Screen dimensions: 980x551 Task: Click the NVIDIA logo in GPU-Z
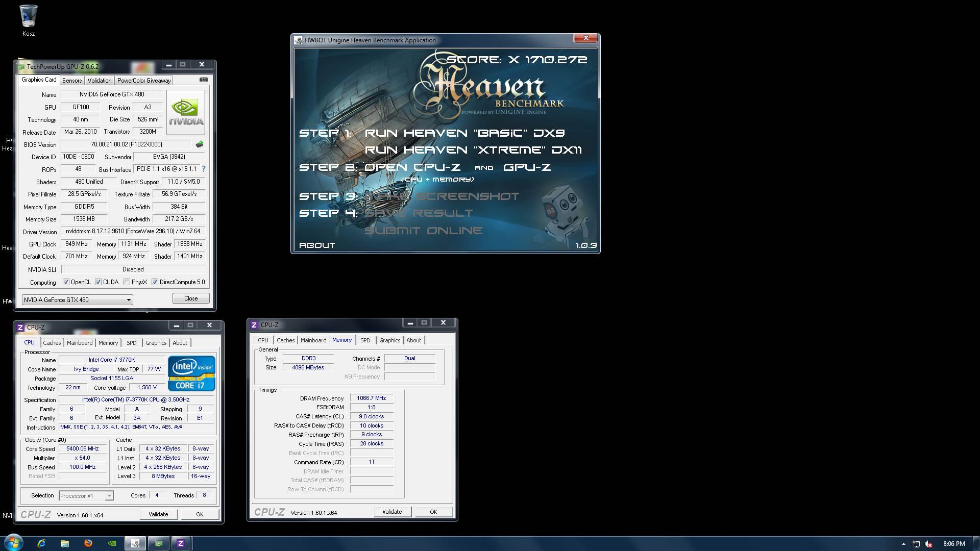click(186, 112)
